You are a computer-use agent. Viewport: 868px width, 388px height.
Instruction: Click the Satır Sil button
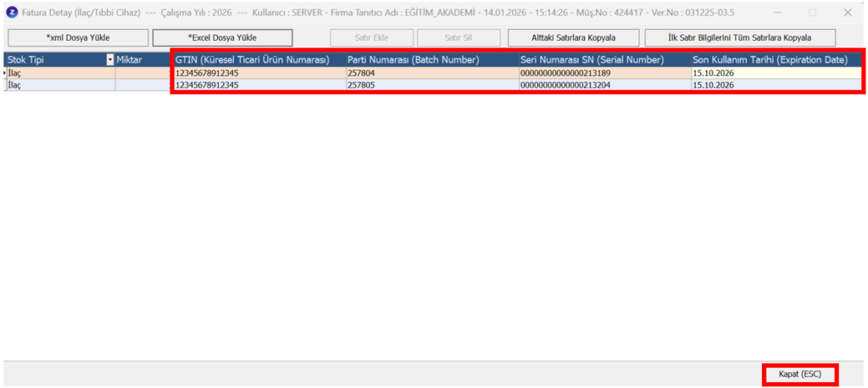pos(459,37)
